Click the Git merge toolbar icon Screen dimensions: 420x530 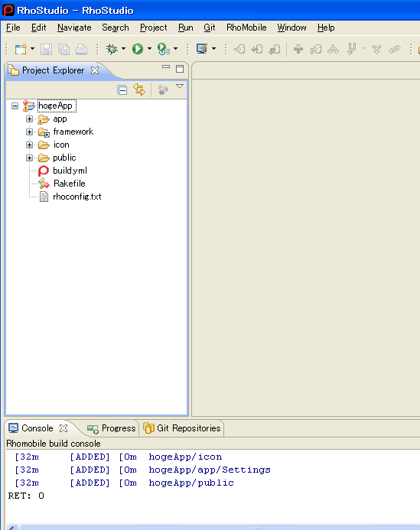[x=334, y=50]
